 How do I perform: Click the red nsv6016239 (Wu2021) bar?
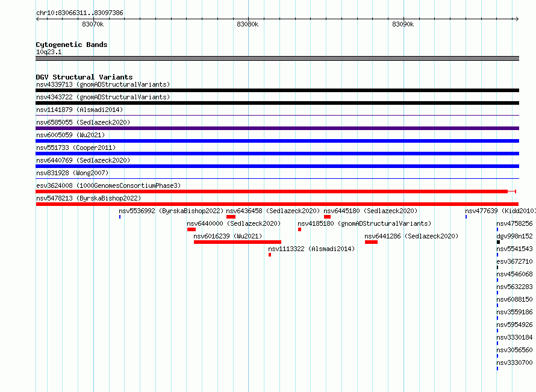237,242
